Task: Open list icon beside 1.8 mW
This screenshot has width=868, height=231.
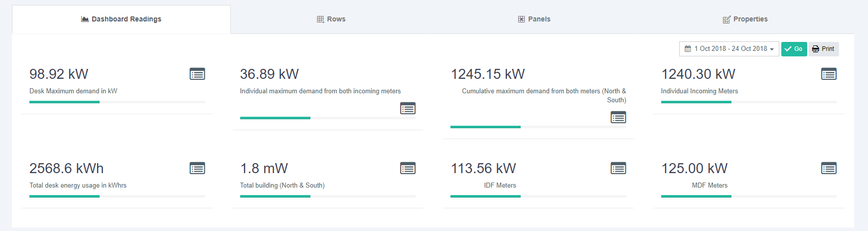Action: pos(408,168)
